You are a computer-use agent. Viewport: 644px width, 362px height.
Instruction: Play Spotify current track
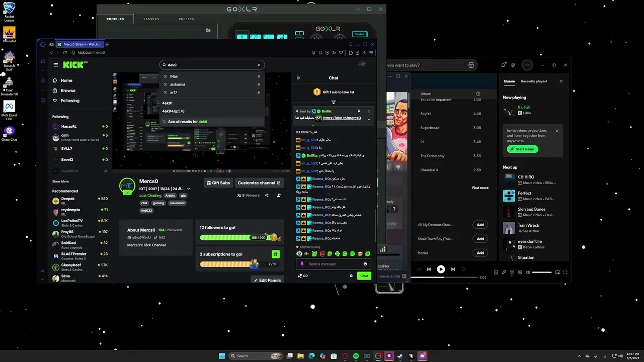pos(441,269)
